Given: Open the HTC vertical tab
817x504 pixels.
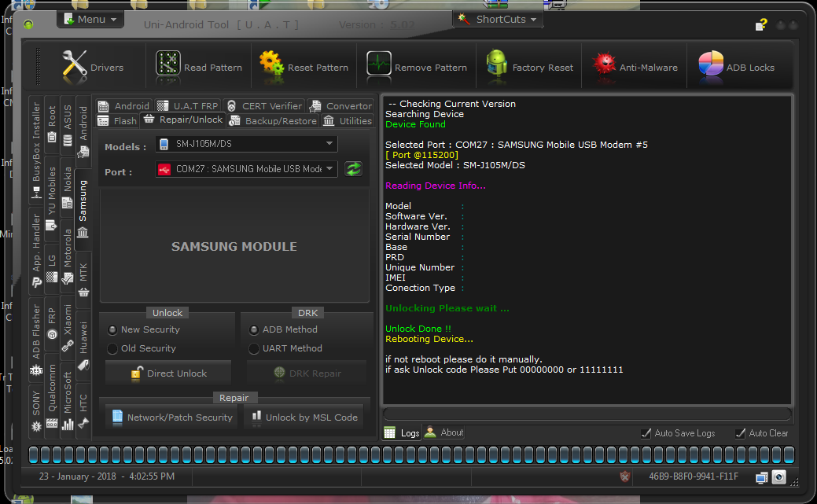Looking at the screenshot, I should pyautogui.click(x=83, y=411).
